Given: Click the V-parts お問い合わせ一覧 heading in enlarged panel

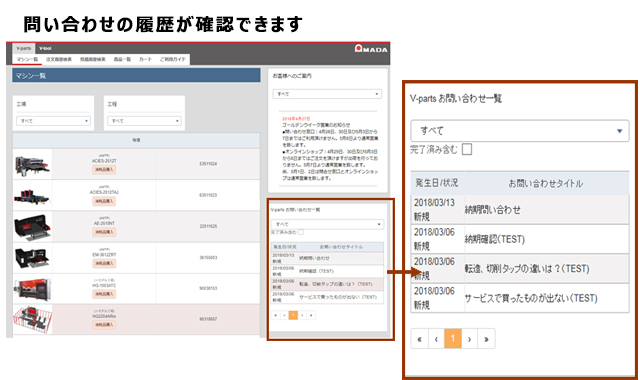Looking at the screenshot, I should 456,98.
